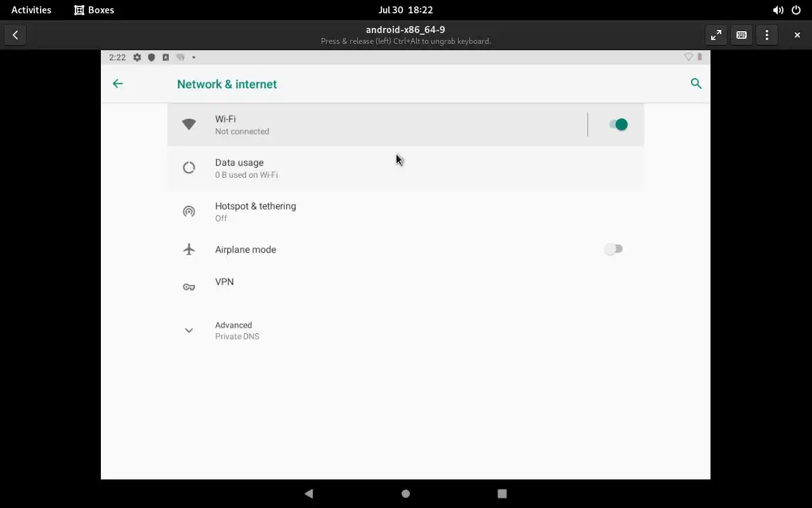Open GNOME Activities overview
The width and height of the screenshot is (812, 508).
31,10
